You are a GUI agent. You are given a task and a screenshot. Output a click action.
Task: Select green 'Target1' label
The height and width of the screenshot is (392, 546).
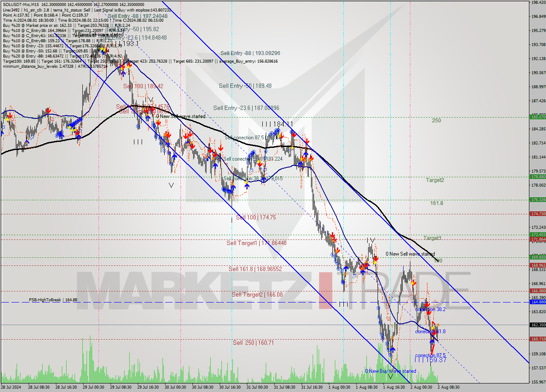coord(433,238)
